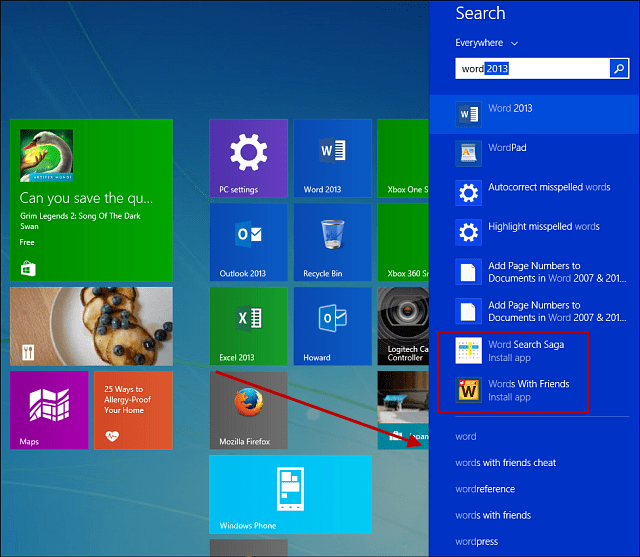
Task: Click the magnifier search button
Action: (619, 69)
